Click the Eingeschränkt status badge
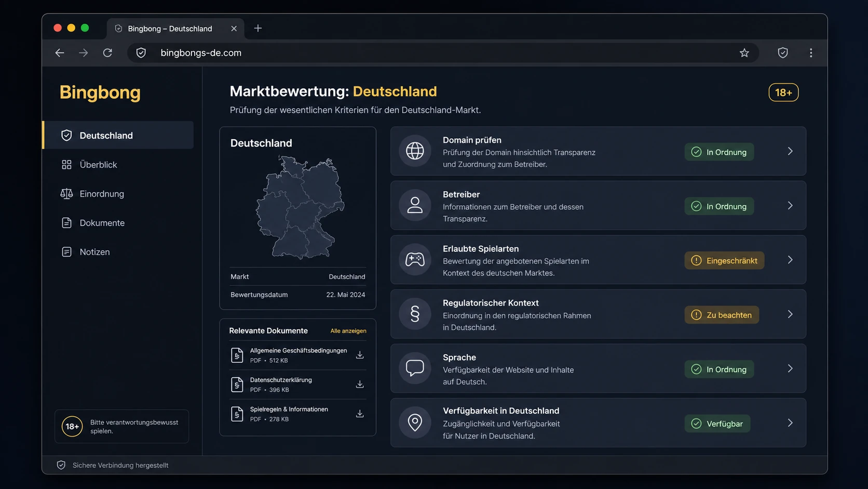 point(724,261)
